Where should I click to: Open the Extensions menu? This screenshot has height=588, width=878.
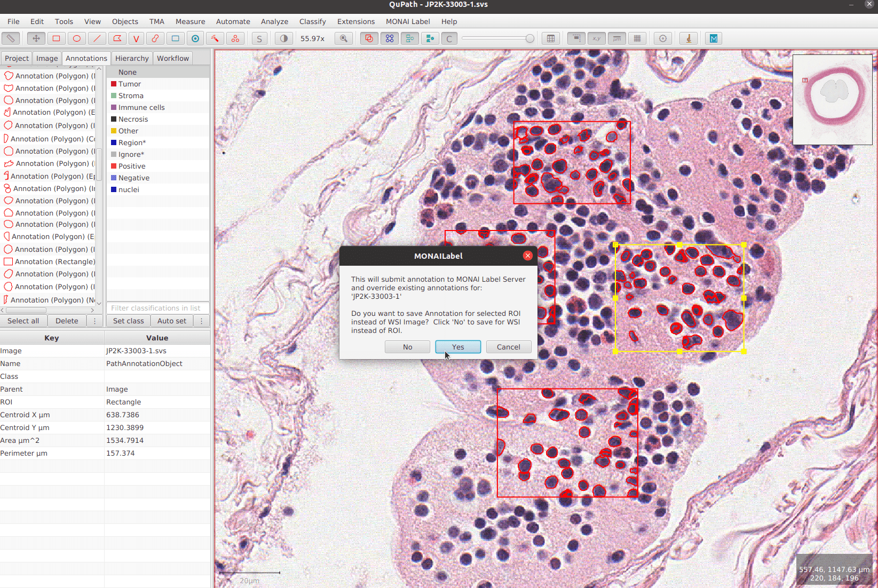coord(356,21)
